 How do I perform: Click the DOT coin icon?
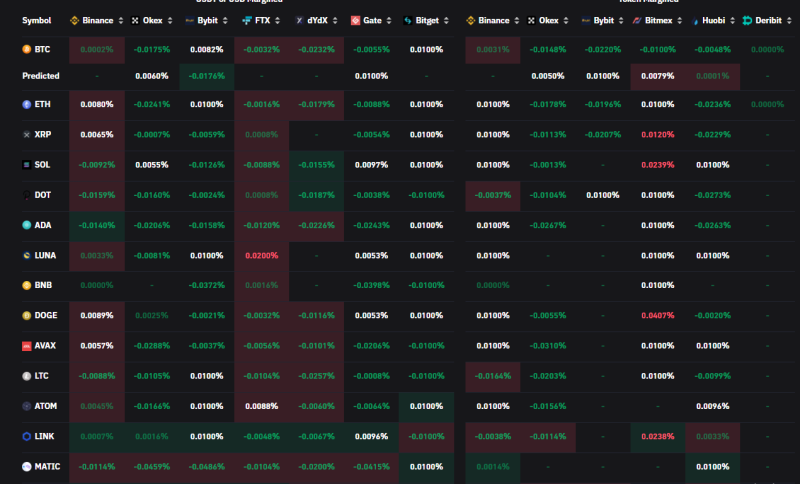pyautogui.click(x=27, y=195)
